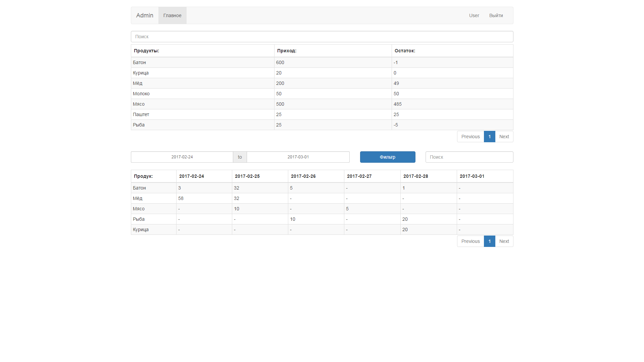The width and height of the screenshot is (644, 362).
Task: Select page 1 in upper table pagination
Action: point(490,137)
